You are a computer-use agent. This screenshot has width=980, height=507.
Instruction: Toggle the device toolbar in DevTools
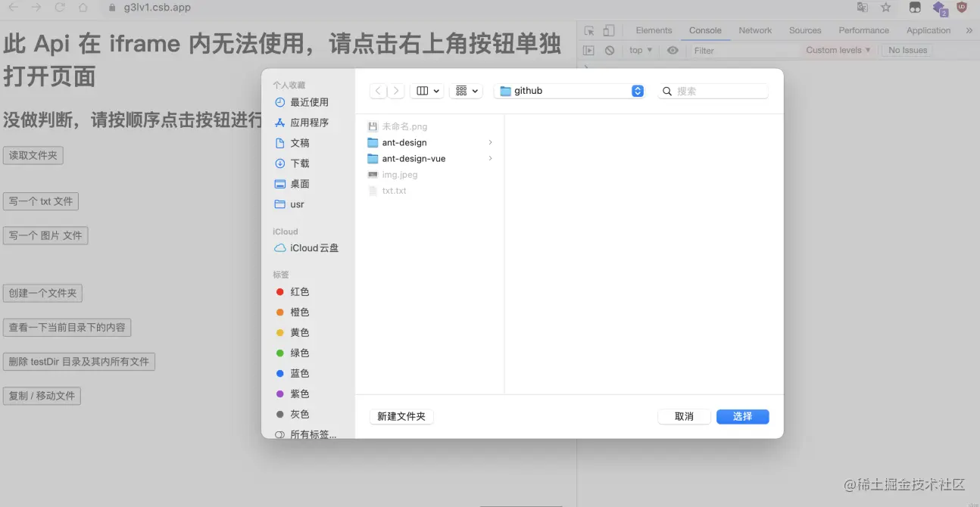point(610,30)
